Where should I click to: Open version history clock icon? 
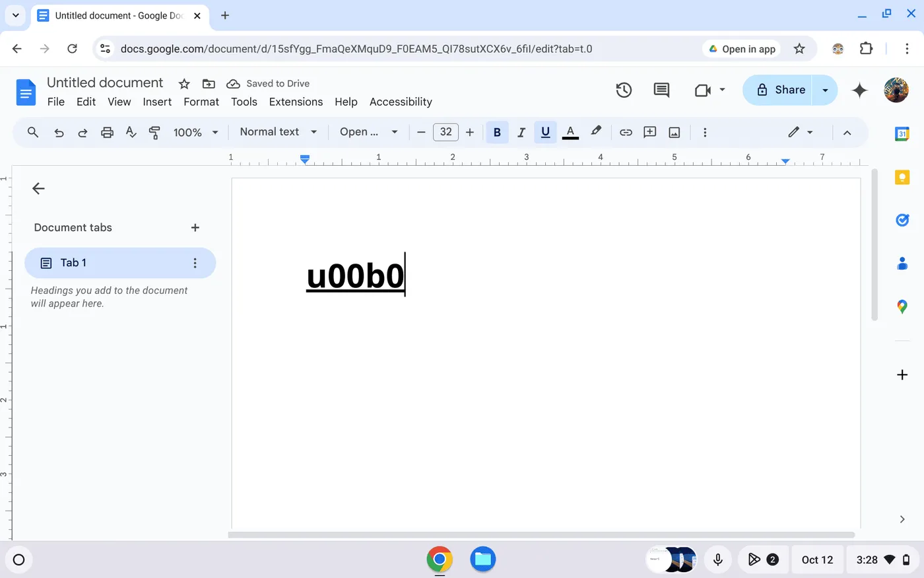click(624, 90)
